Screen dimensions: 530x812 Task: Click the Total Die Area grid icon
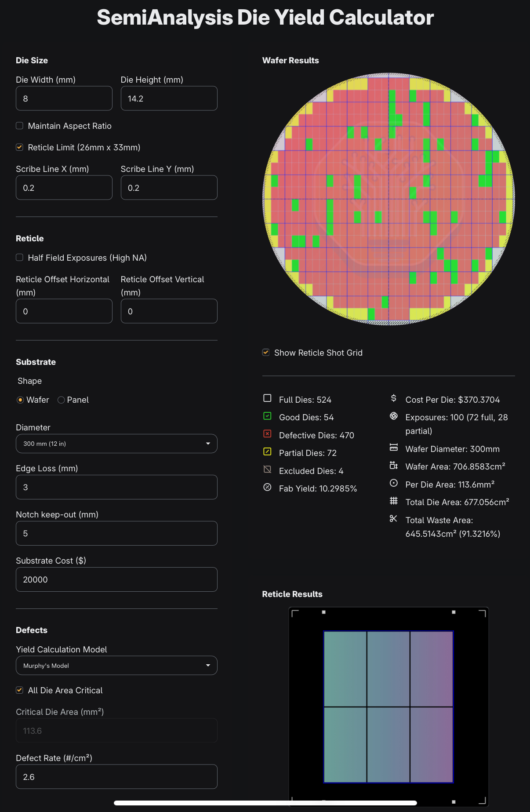(394, 501)
